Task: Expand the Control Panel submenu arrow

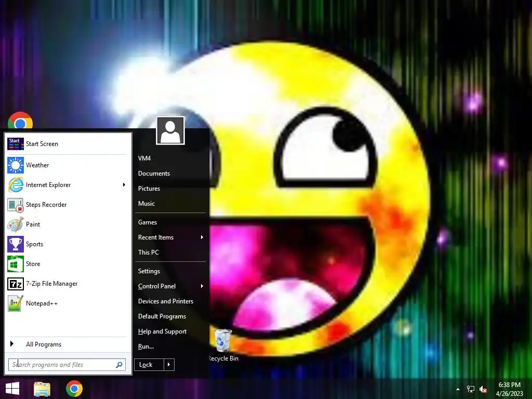Action: click(x=202, y=286)
